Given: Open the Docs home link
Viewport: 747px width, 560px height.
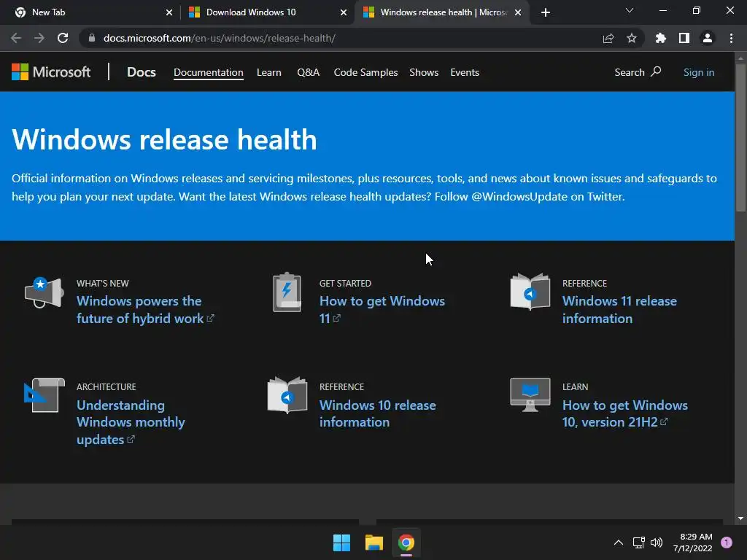Looking at the screenshot, I should [x=141, y=72].
